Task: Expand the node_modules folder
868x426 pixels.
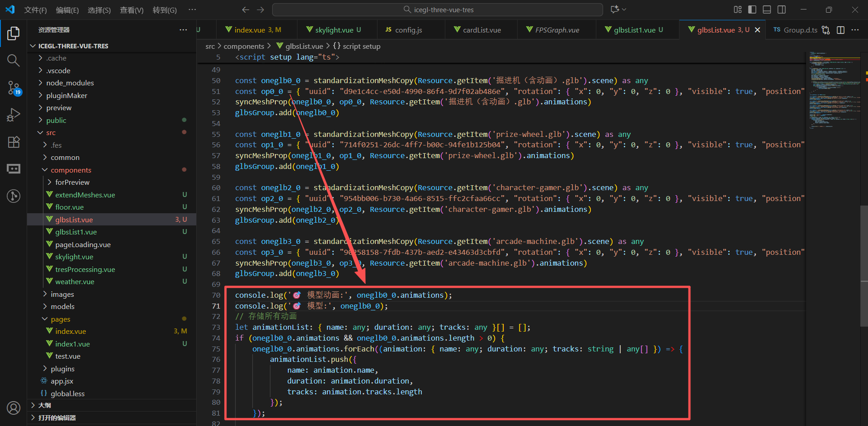Action: pos(70,83)
